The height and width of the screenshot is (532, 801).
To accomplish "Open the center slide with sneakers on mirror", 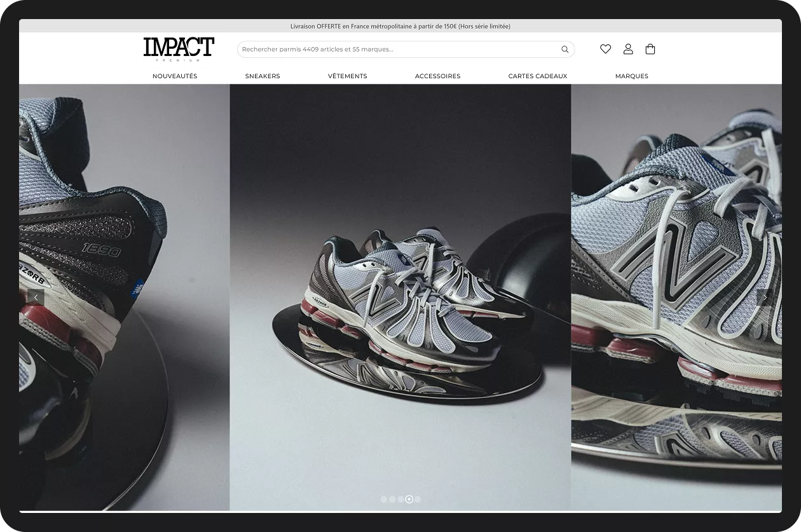I will coord(400,297).
